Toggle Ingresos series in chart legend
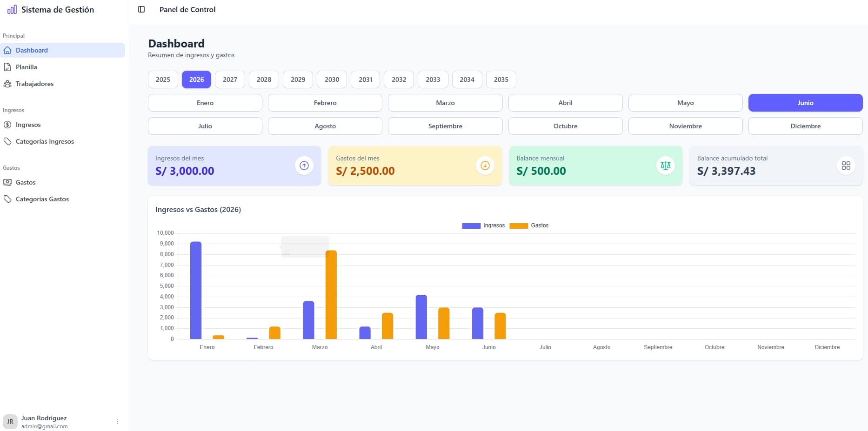The height and width of the screenshot is (431, 868). [x=483, y=225]
